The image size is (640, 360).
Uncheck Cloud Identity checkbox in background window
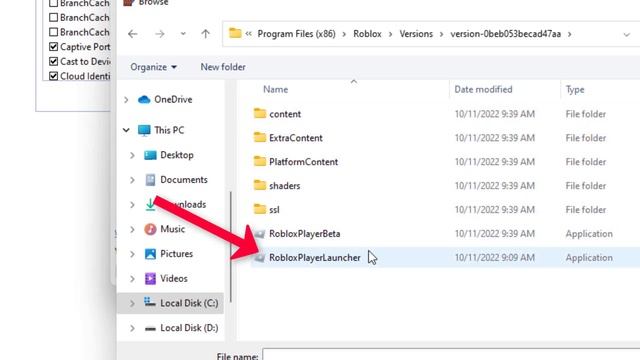pos(53,76)
